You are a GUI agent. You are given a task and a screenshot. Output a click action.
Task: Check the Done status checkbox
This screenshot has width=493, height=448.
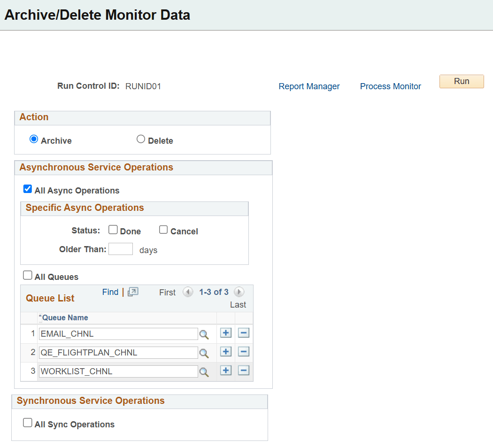(113, 229)
